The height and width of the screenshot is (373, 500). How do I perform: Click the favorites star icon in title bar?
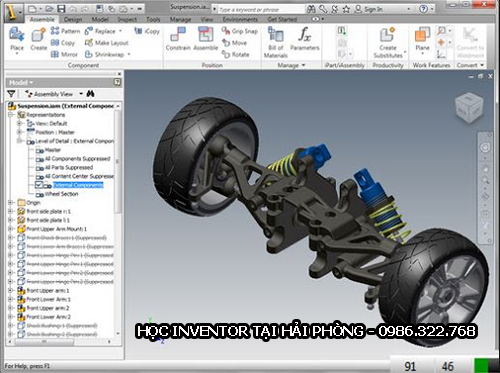pos(346,9)
